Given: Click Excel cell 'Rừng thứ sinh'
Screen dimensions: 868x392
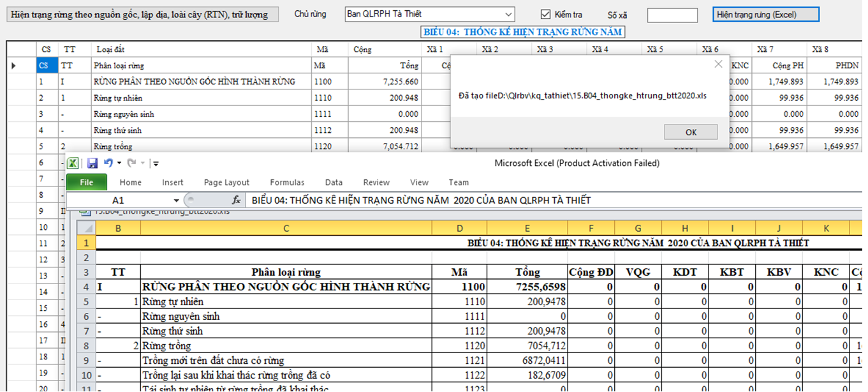Looking at the screenshot, I should 286,331.
